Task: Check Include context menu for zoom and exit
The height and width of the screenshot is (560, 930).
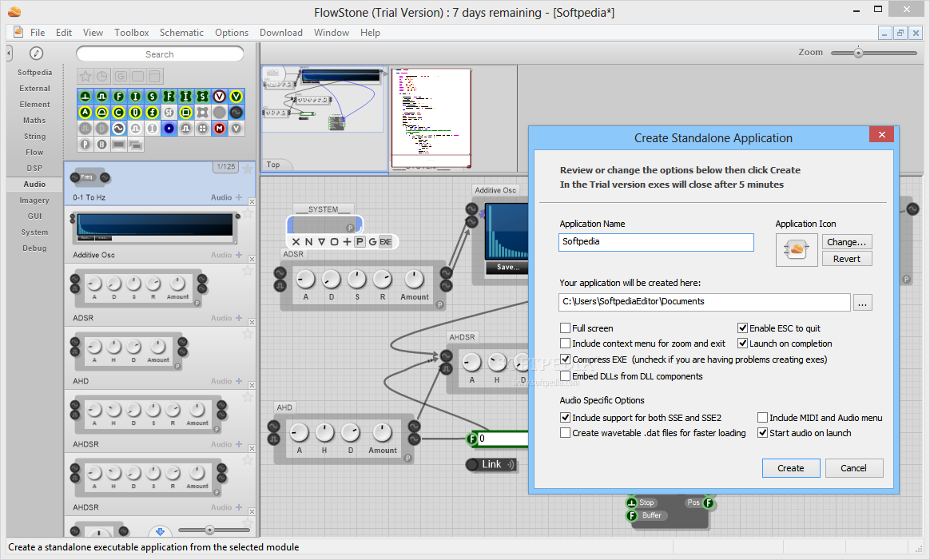Action: (x=565, y=344)
